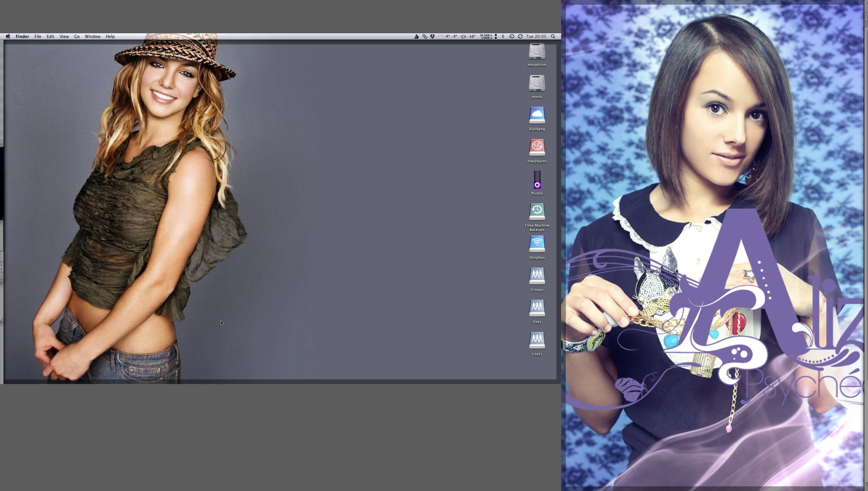Open the Dropbox menu bar icon

click(432, 37)
